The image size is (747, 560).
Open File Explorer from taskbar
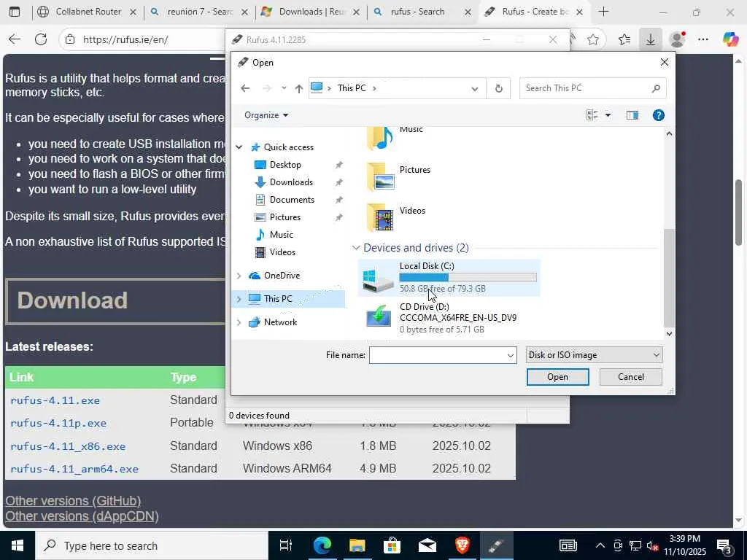coord(357,545)
